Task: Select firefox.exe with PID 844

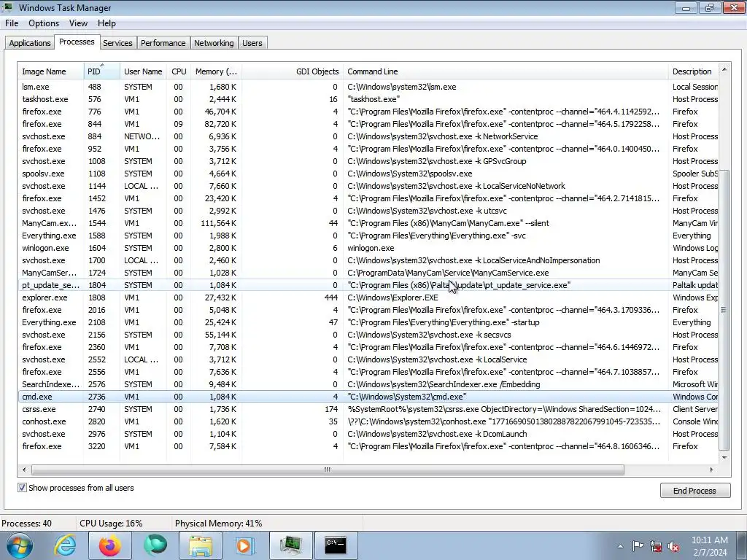Action: point(368,124)
